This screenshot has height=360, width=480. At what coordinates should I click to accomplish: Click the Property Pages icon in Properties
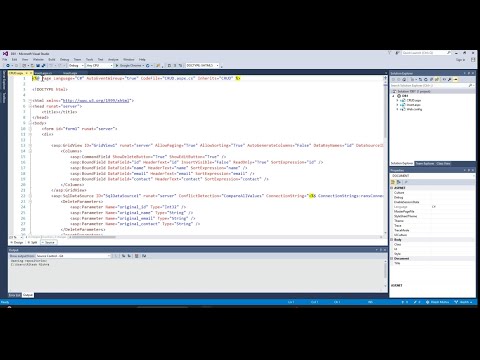pos(406,182)
